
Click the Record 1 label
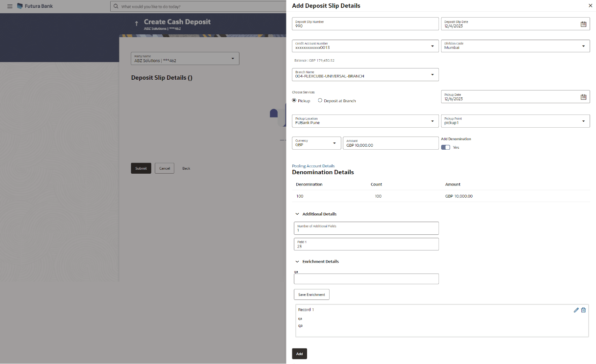(306, 310)
